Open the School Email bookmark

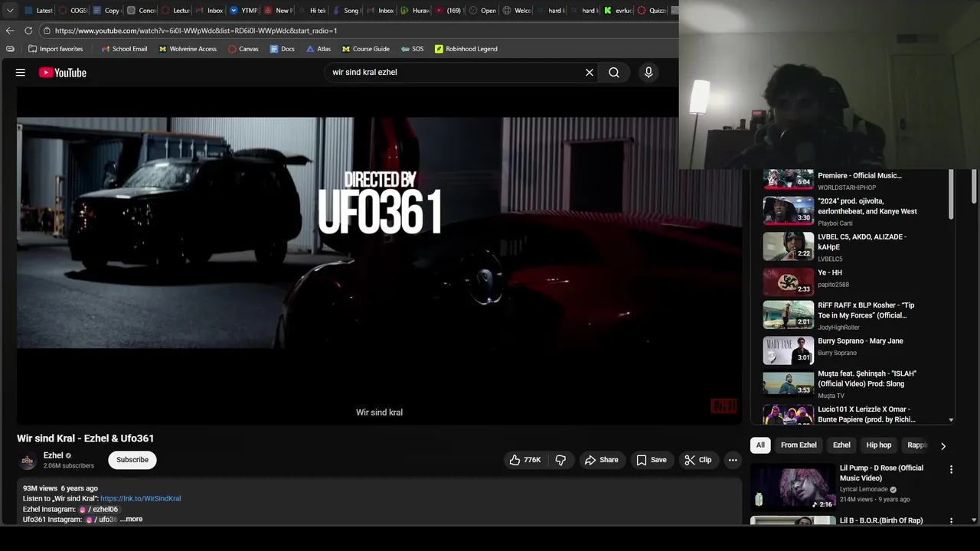(x=124, y=49)
